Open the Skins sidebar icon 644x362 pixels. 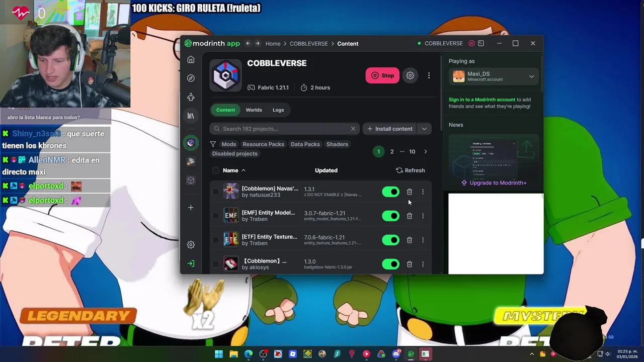coord(191,97)
